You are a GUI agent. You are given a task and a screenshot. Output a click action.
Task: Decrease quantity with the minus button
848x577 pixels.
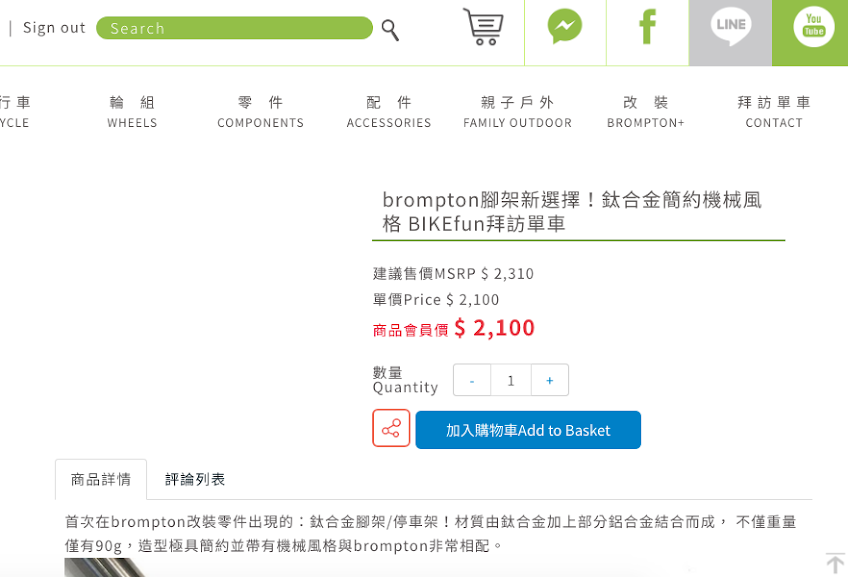tap(472, 380)
